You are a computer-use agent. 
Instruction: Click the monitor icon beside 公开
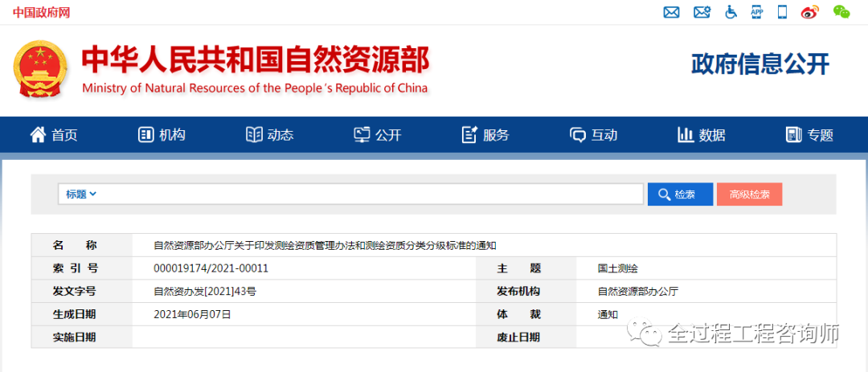click(362, 134)
